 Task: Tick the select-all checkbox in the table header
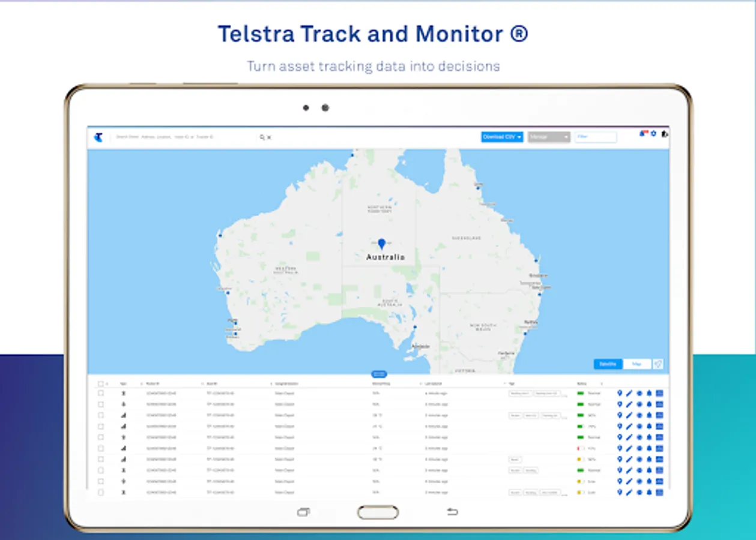(x=101, y=383)
